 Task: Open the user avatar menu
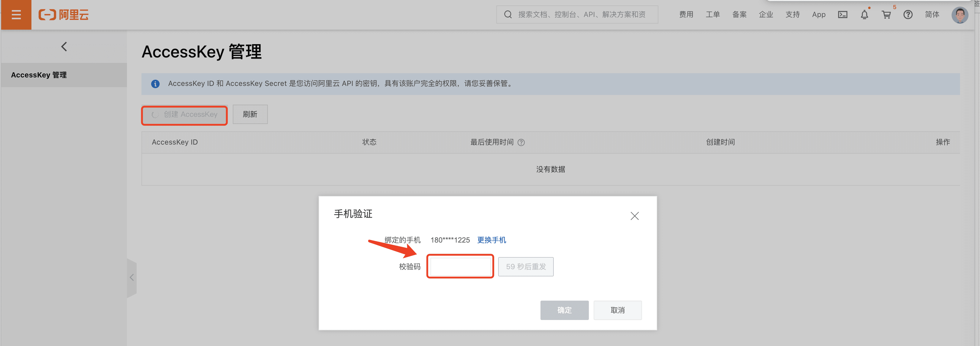[959, 15]
